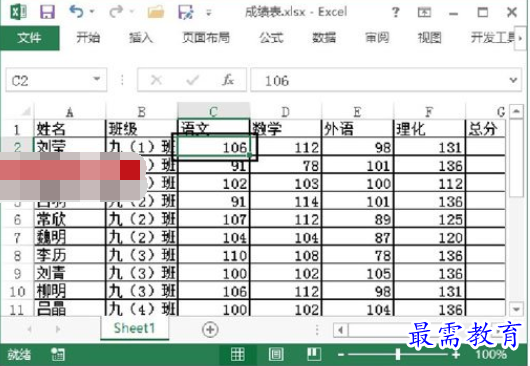The width and height of the screenshot is (530, 366).
Task: Click 理化 value 120 in row 7
Action: pos(430,237)
